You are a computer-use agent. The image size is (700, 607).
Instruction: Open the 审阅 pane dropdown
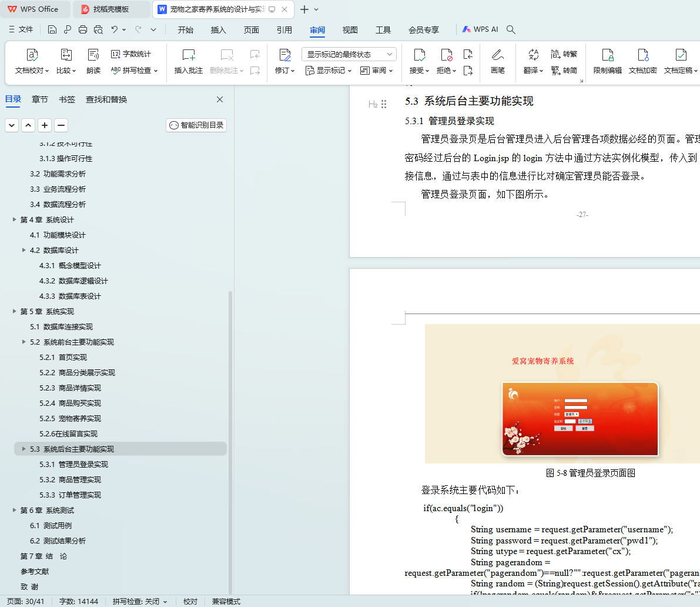376,71
